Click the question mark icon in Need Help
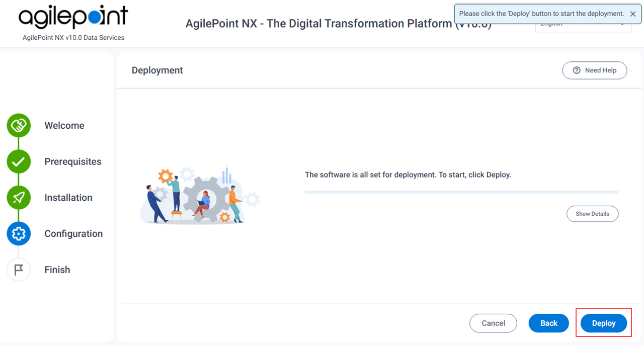Viewport: 644px width, 346px height. (577, 70)
